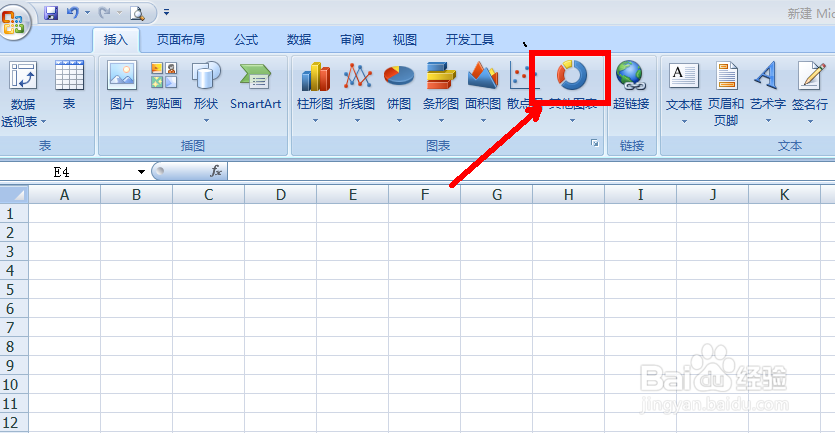Insert 剪贴画 clip art

(164, 85)
